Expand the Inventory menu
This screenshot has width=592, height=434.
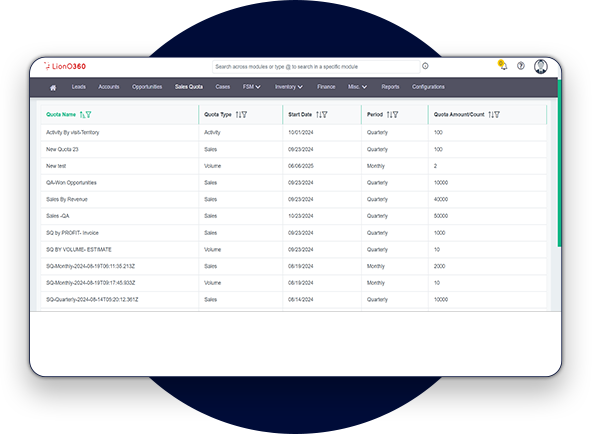coord(288,87)
